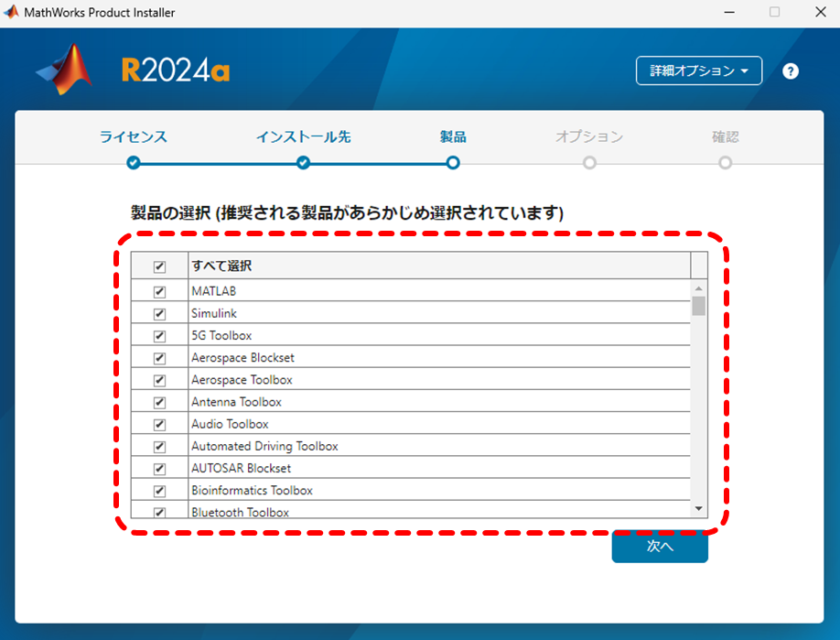The height and width of the screenshot is (640, 840).
Task: Toggle the Aerospace Toolbox checkbox
Action: 159,380
